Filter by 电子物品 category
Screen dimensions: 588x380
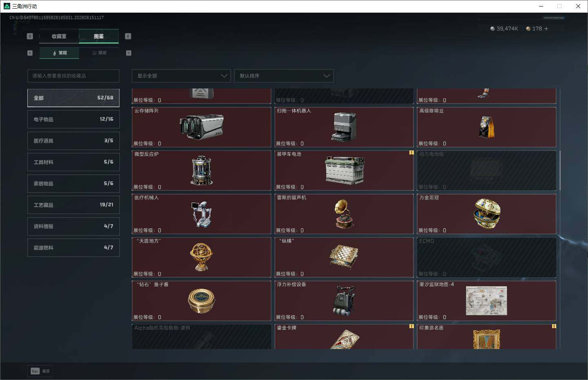coord(73,119)
